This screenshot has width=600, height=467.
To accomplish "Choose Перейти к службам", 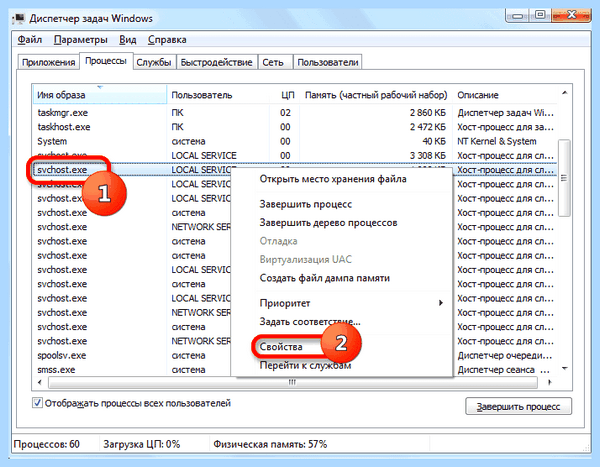I will (x=305, y=366).
